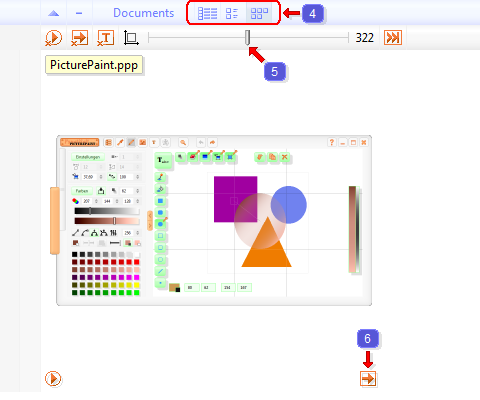Click the play icon below the thumbnail
The width and height of the screenshot is (480, 400).
(x=53, y=379)
